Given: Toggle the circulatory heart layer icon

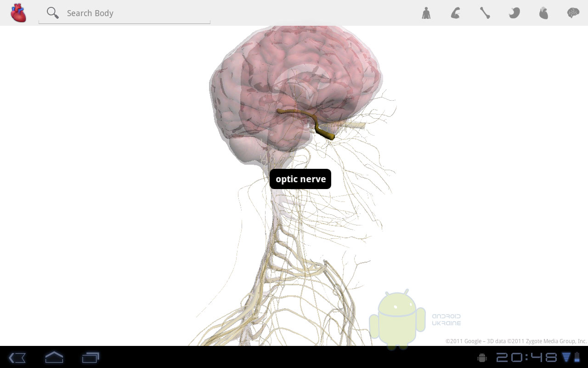Looking at the screenshot, I should pos(544,13).
